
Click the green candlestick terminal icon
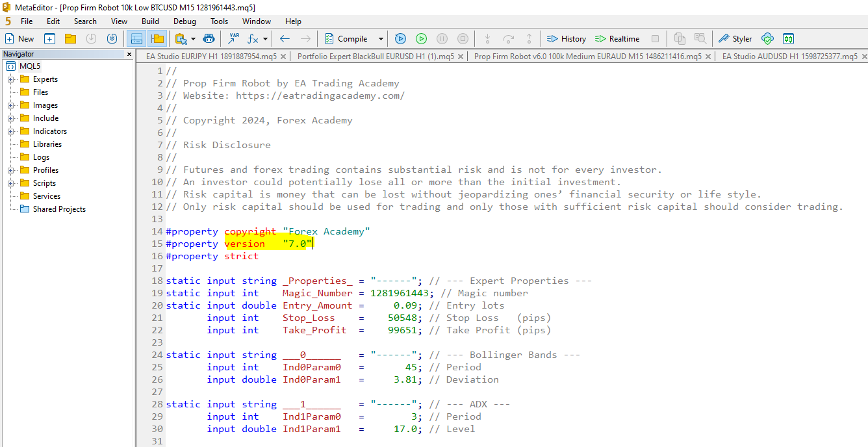tap(788, 39)
